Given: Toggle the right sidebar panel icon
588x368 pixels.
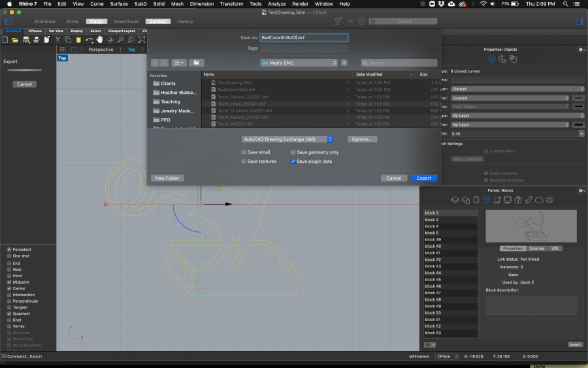Looking at the screenshot, I should pyautogui.click(x=580, y=22).
